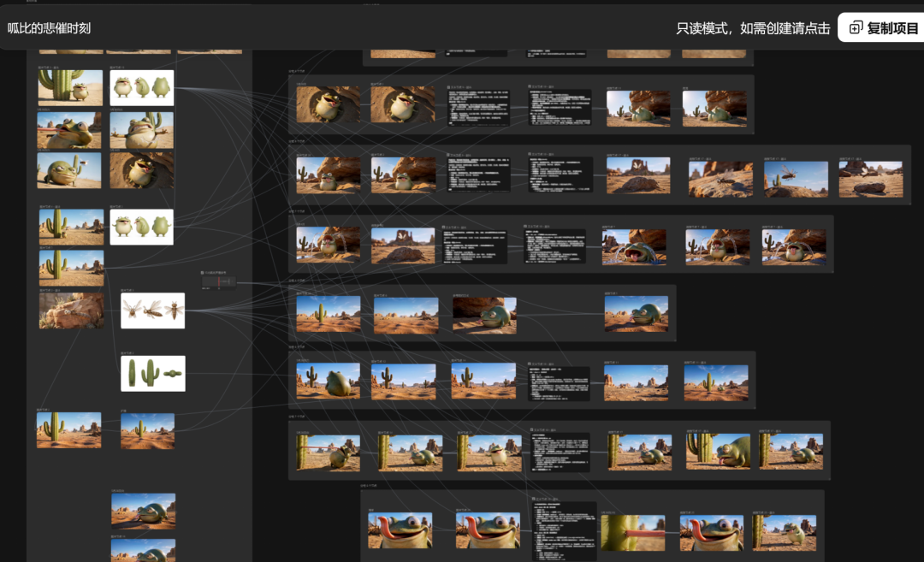Select the empty desert without cactus frame

(x=406, y=316)
